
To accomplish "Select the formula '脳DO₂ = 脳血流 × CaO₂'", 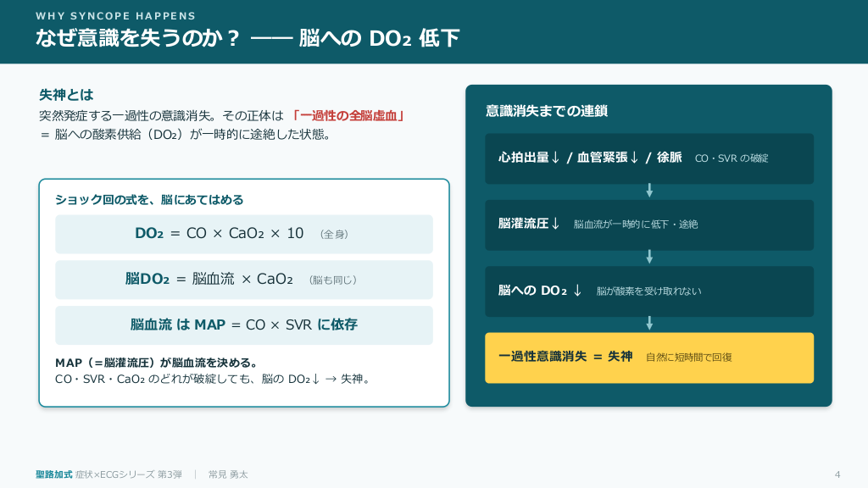I will click(209, 279).
